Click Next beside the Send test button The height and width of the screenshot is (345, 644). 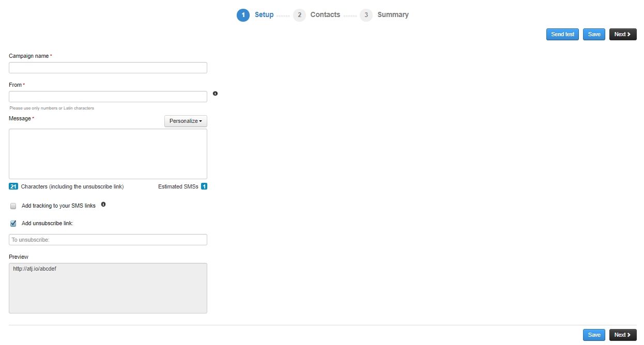pyautogui.click(x=622, y=35)
